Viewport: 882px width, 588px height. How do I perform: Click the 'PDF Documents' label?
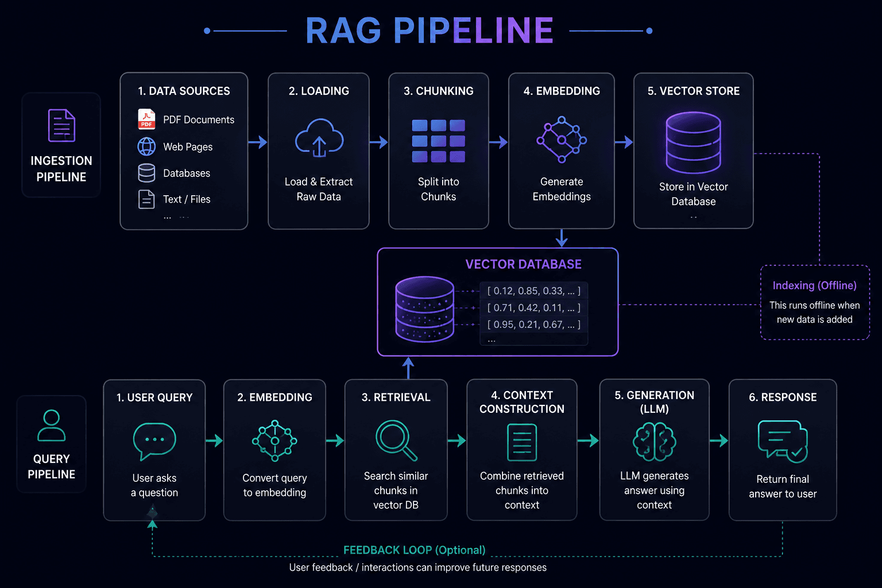click(199, 119)
